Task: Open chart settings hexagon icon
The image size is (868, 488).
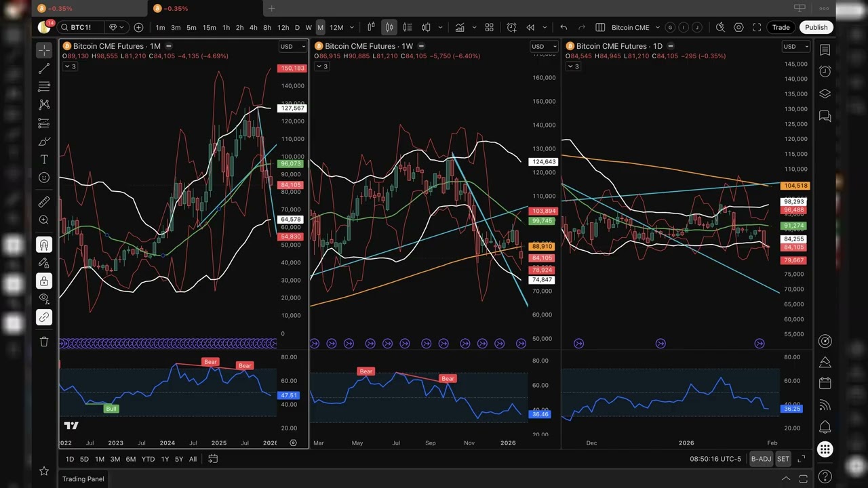Action: [x=738, y=27]
